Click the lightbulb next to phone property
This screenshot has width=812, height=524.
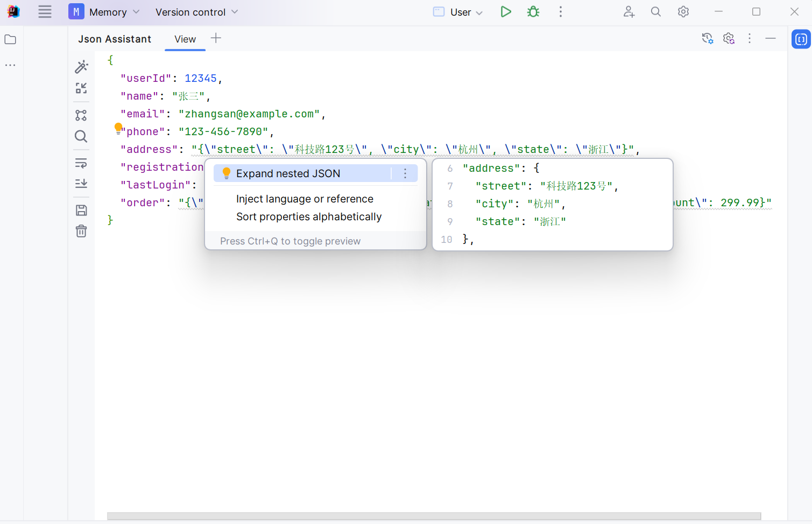118,128
